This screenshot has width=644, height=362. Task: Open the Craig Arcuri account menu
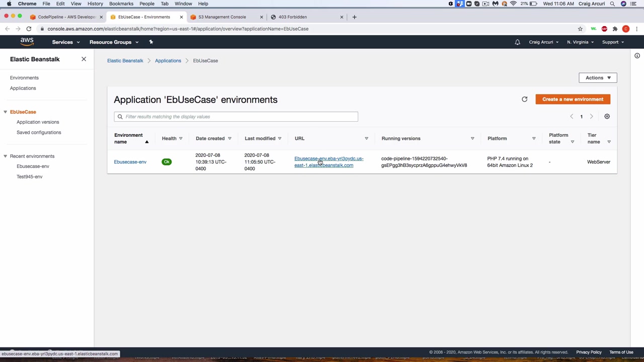543,42
